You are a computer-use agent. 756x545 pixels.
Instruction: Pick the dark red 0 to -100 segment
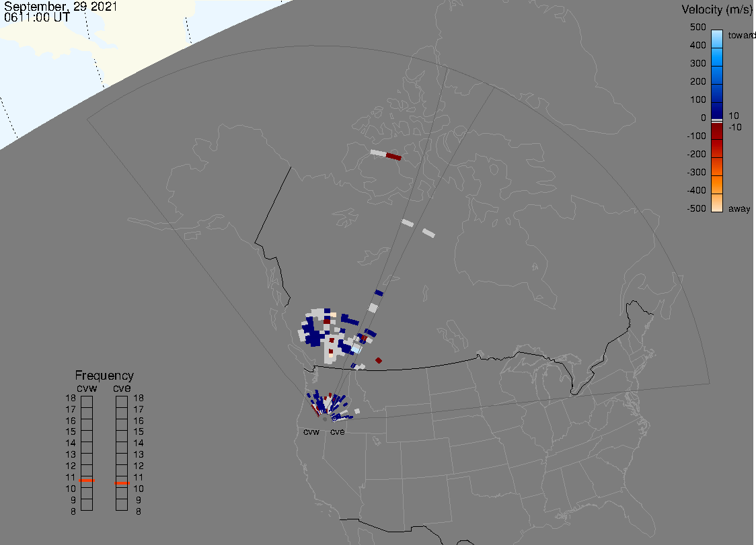[717, 130]
